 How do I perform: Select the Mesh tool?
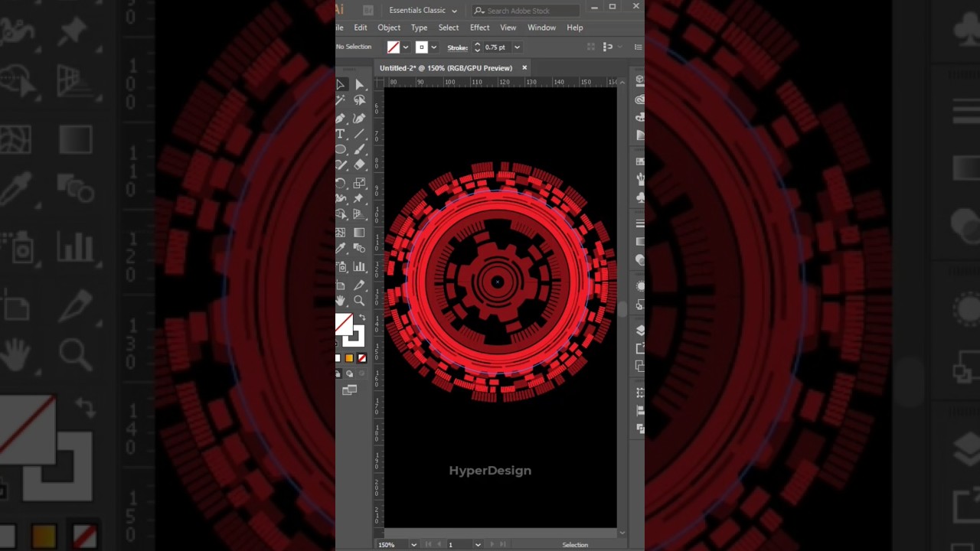click(x=341, y=233)
